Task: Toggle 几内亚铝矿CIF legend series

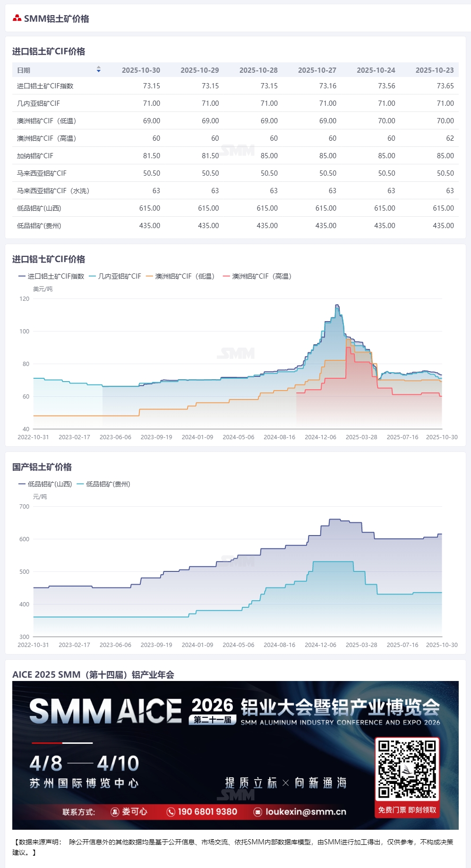Action: pos(115,276)
